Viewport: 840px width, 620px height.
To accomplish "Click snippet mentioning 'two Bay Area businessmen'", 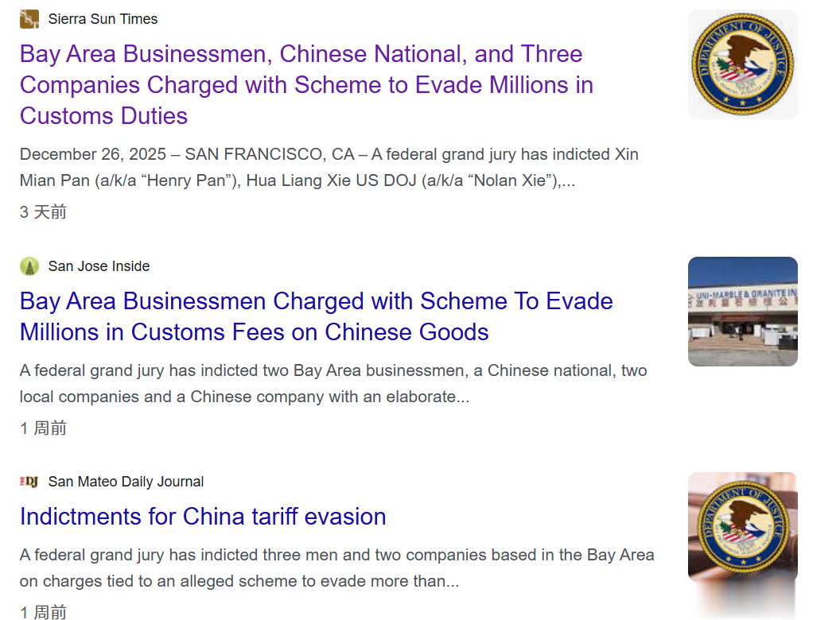I will click(x=333, y=383).
